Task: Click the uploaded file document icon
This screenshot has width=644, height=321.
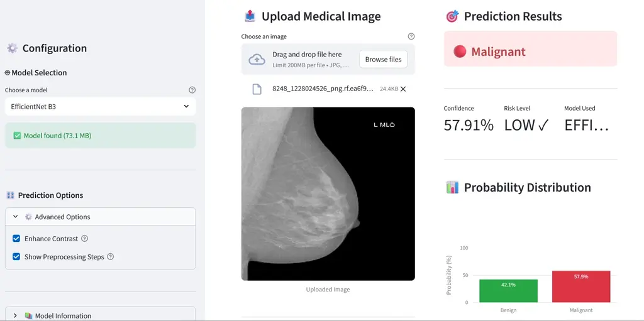Action: (x=257, y=89)
